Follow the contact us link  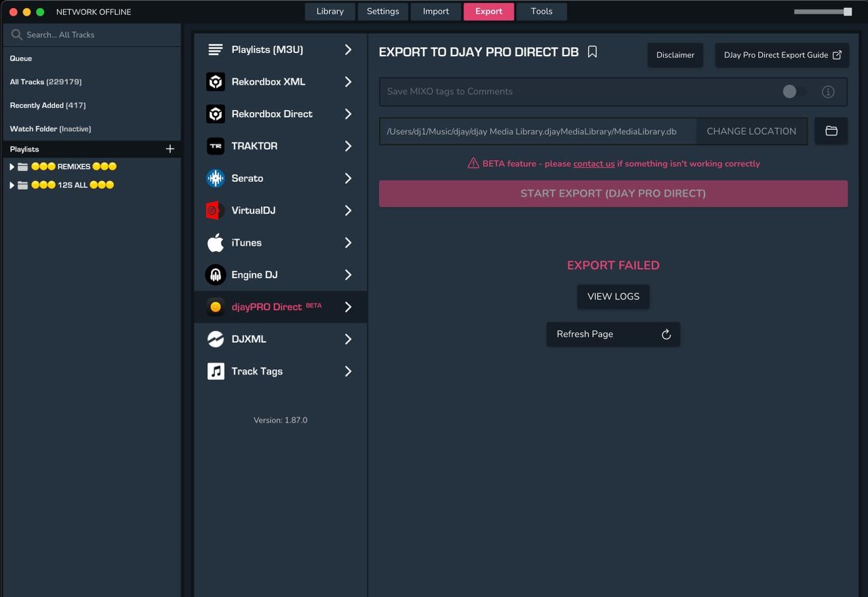click(593, 163)
